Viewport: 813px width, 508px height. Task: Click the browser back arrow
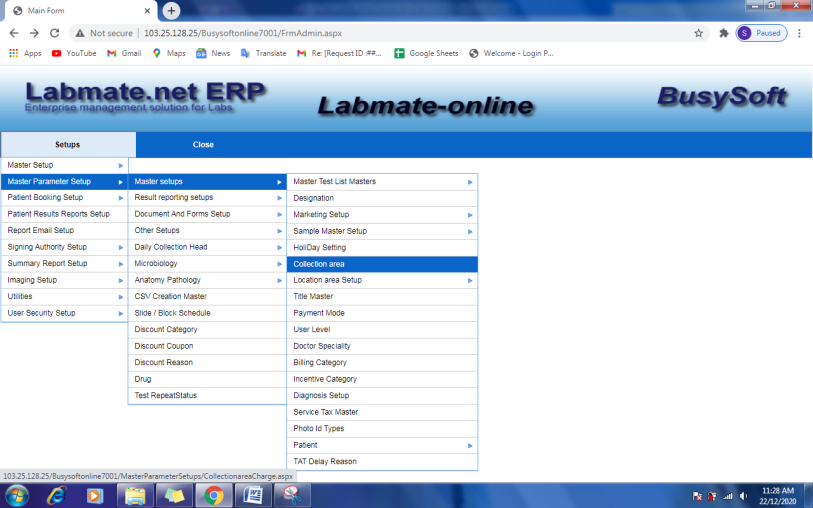[14, 33]
